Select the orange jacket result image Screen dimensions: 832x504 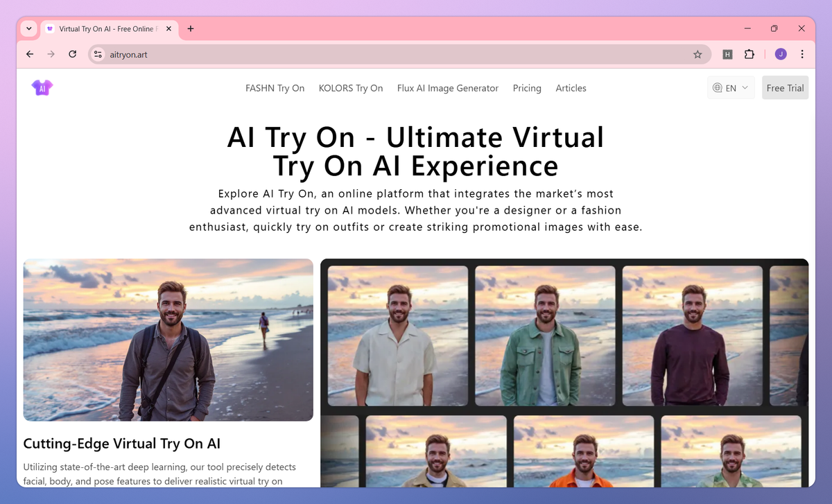tap(584, 451)
